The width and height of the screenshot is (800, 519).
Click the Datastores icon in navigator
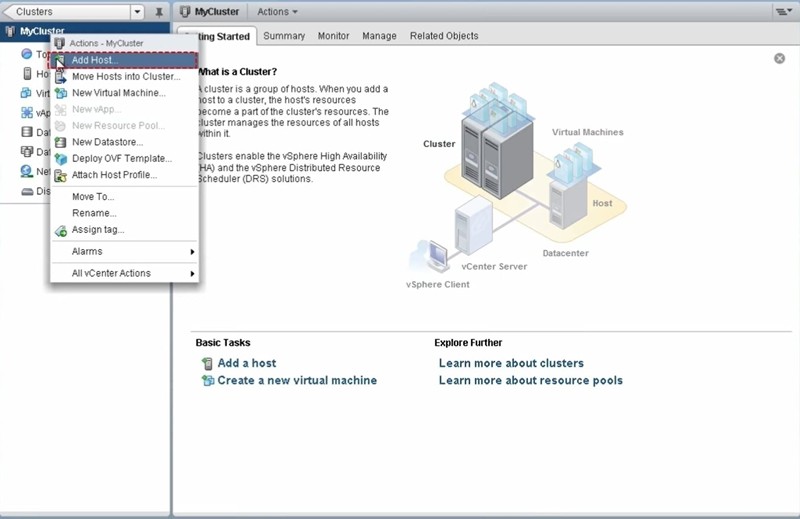[27, 132]
